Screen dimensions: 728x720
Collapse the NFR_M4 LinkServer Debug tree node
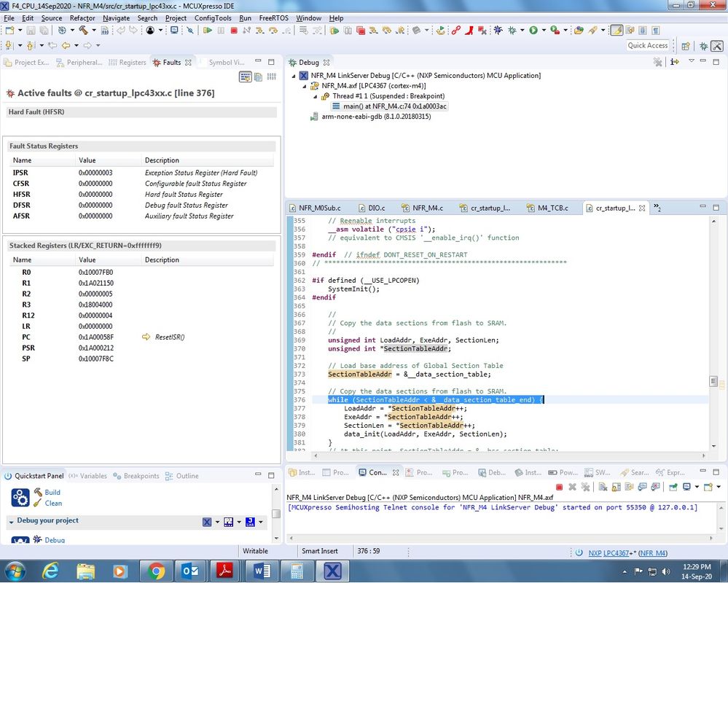(x=294, y=76)
